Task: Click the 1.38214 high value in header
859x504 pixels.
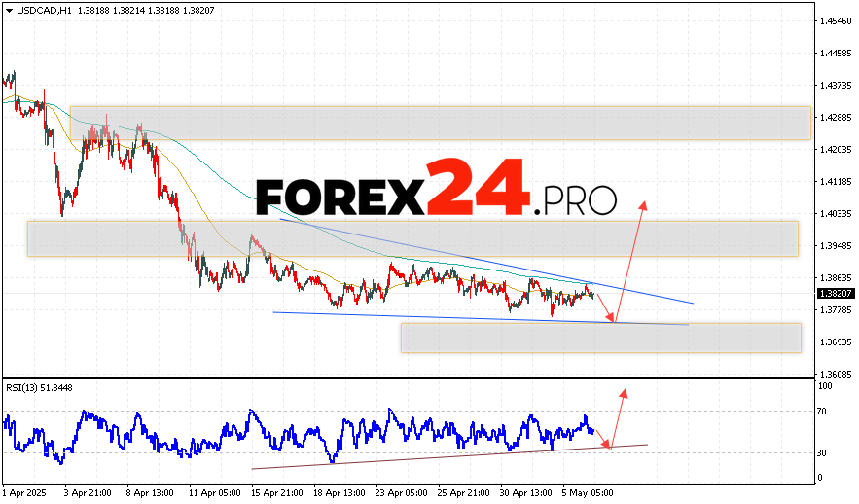Action: (130, 11)
